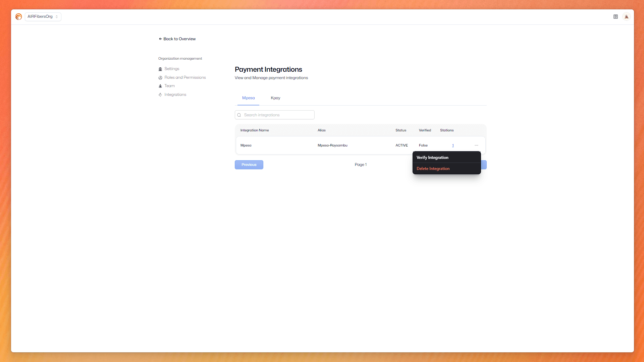
Task: Choose Delete Integration from the menu
Action: click(x=433, y=169)
